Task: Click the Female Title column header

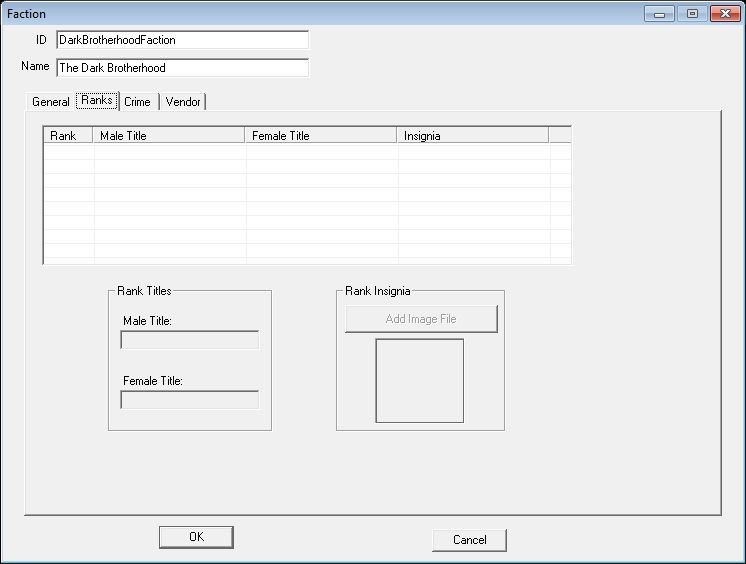Action: point(321,136)
